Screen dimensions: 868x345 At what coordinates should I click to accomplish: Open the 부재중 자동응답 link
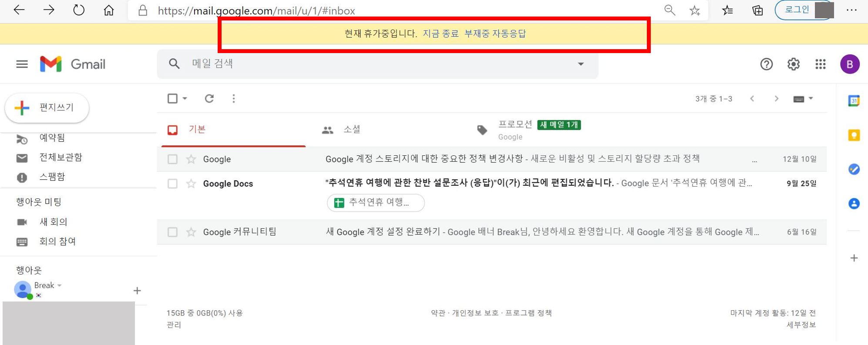tap(495, 33)
